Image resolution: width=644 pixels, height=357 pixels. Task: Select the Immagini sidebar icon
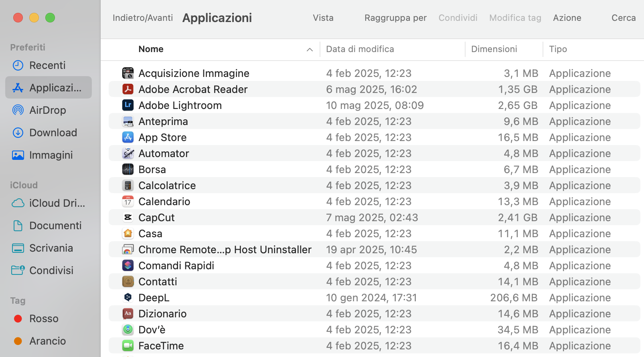tap(18, 155)
